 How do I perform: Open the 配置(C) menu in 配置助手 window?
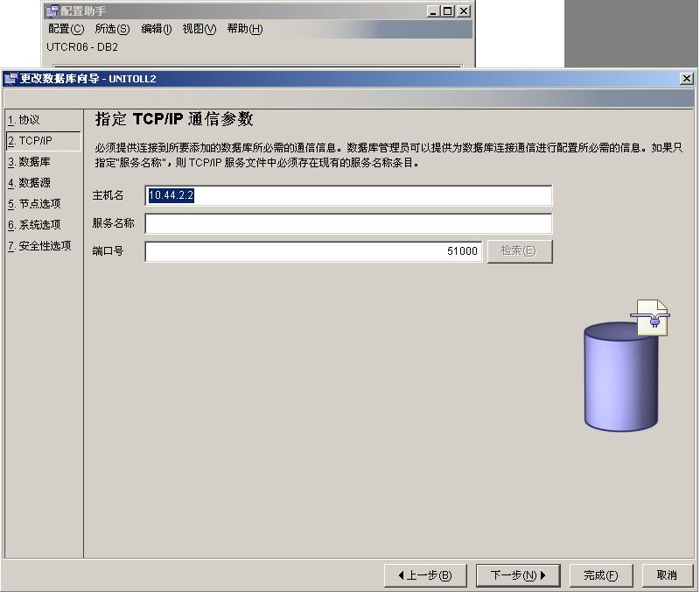[x=66, y=29]
